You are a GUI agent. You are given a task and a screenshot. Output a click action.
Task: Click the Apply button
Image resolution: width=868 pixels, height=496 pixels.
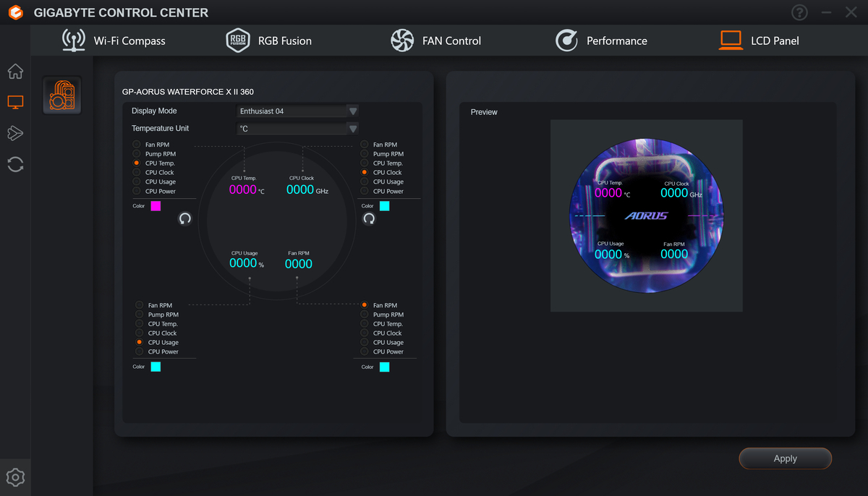tap(785, 458)
